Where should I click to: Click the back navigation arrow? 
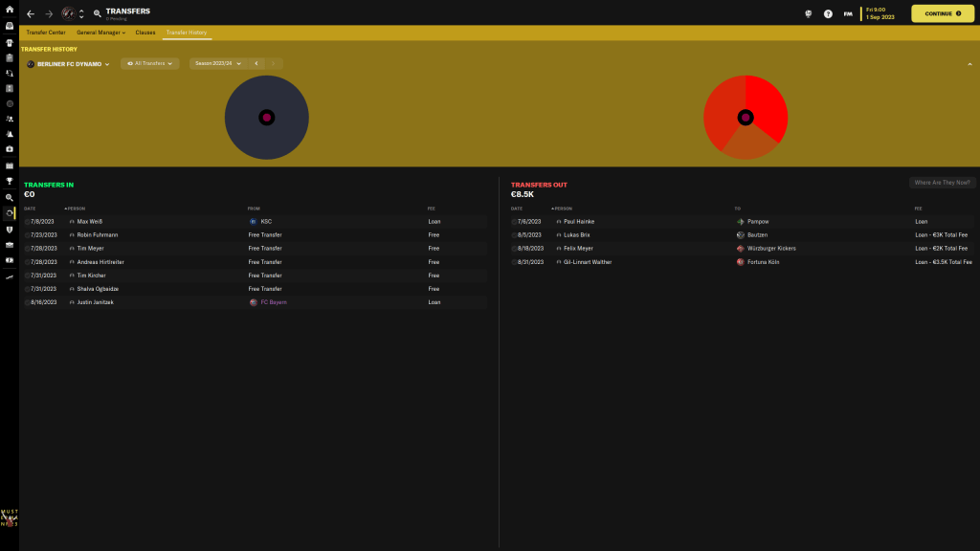coord(31,14)
